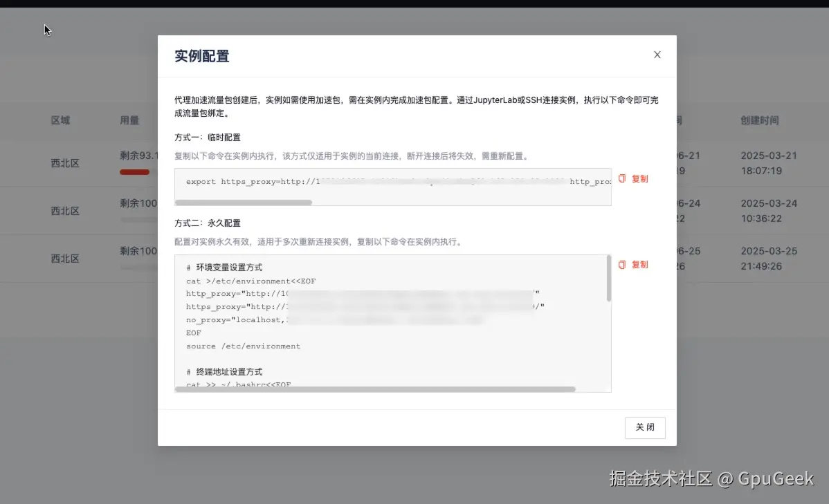This screenshot has height=504, width=829.
Task: Click the 实例配置 dialog title
Action: point(202,56)
